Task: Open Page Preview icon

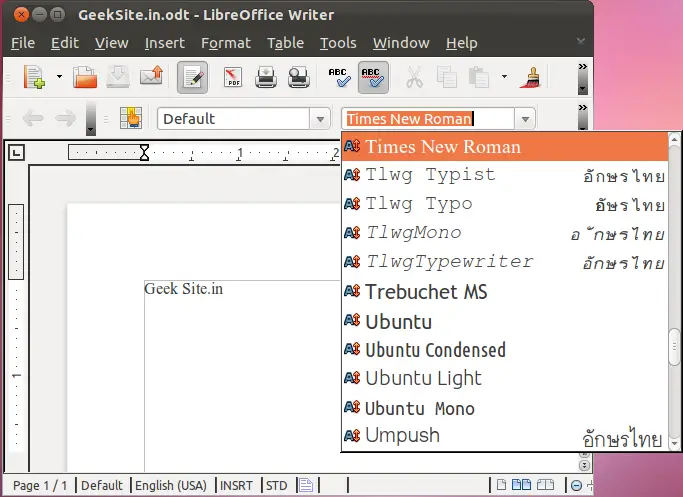Action: (299, 78)
